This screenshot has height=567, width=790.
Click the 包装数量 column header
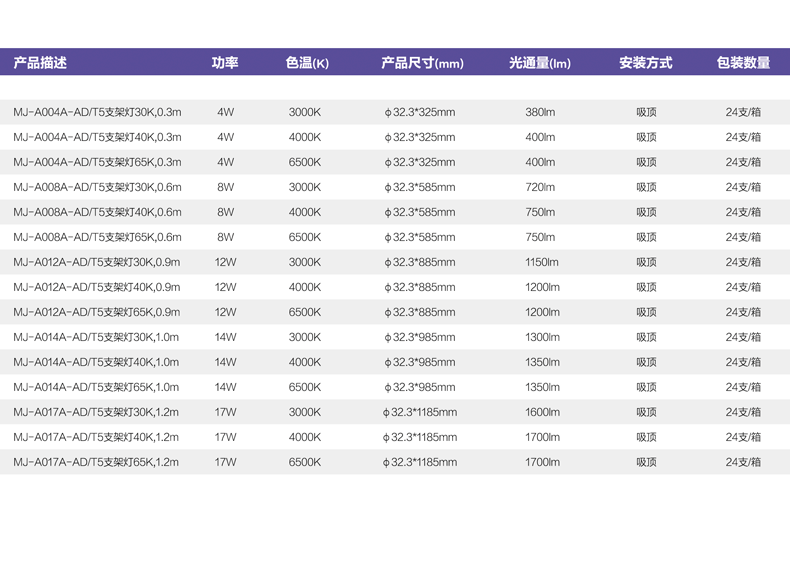pyautogui.click(x=743, y=63)
